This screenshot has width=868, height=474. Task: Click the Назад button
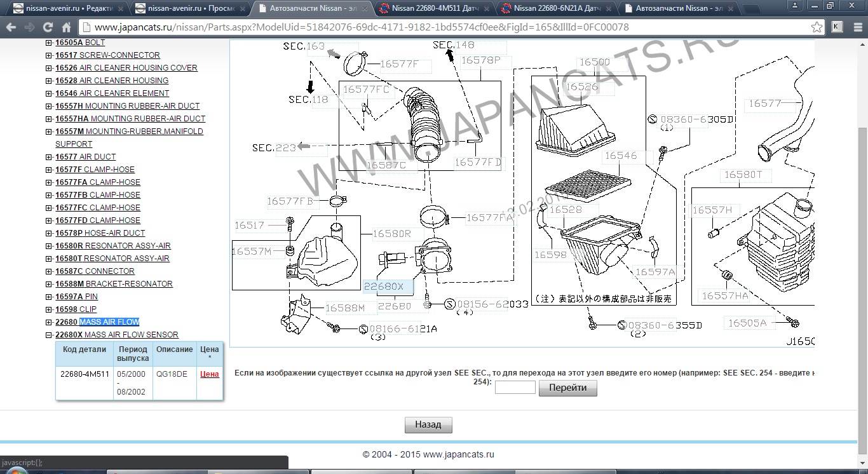tap(428, 424)
